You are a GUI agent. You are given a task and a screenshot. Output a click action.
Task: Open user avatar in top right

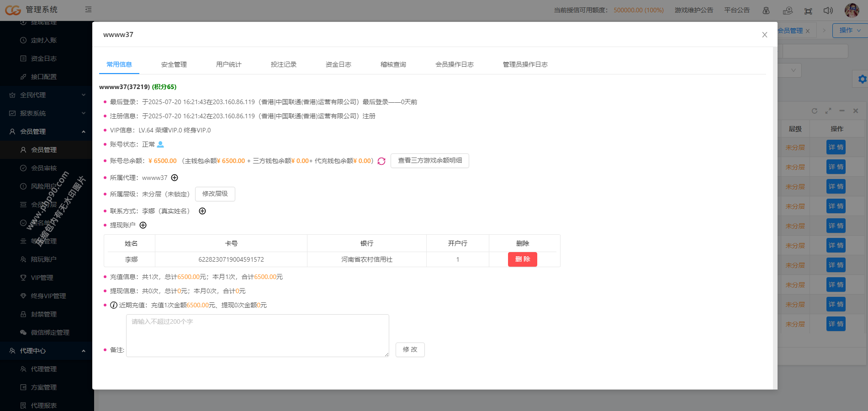(852, 10)
